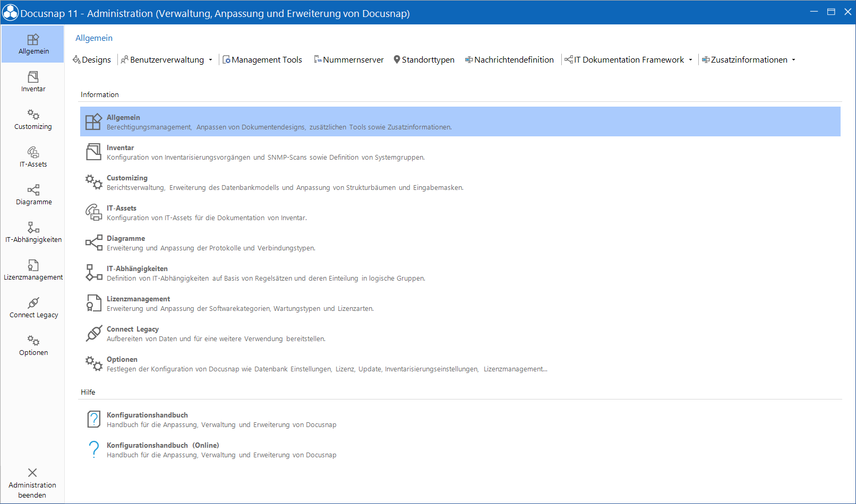Viewport: 856px width, 504px height.
Task: Open the Lizenzmanagement sidebar icon
Action: click(33, 265)
